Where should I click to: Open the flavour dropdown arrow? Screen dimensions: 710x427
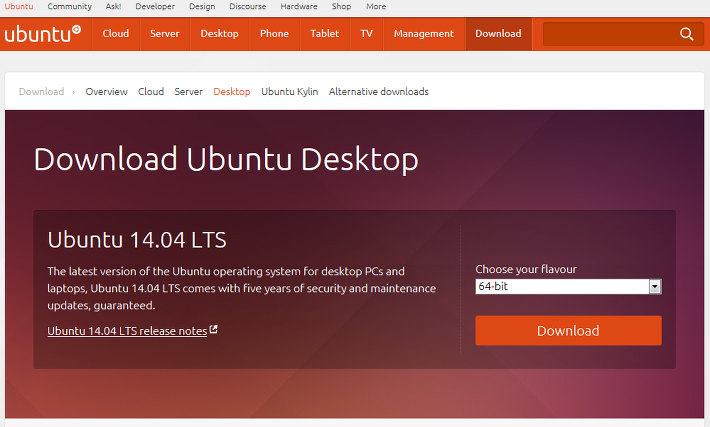655,287
